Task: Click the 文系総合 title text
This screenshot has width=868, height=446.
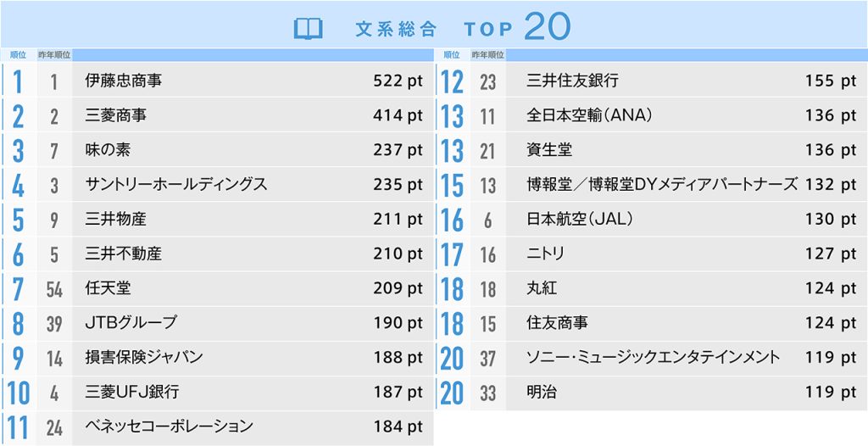Action: coord(396,29)
